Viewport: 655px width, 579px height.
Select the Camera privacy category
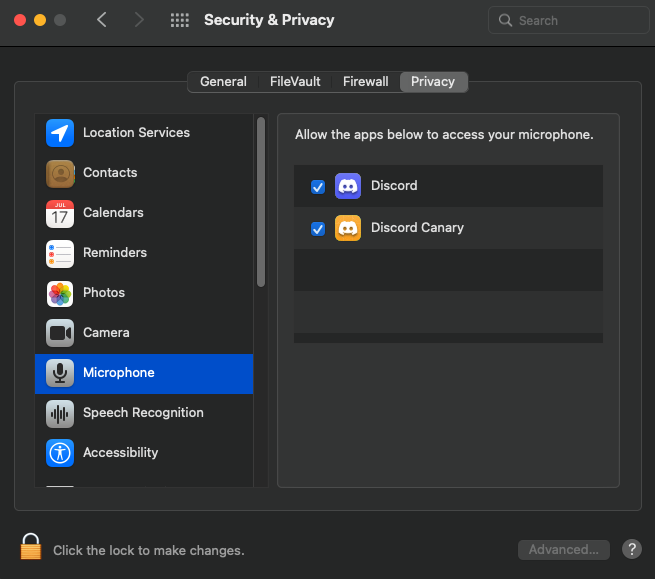144,333
